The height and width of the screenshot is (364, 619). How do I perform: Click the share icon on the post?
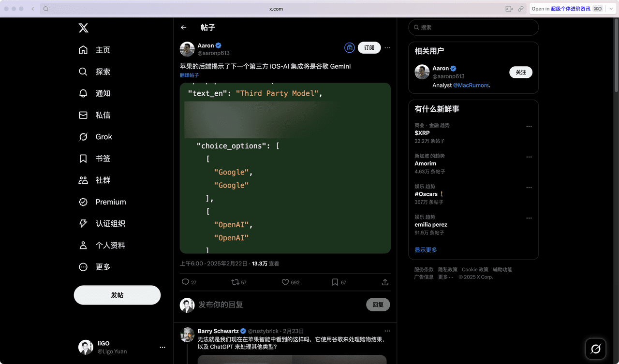385,282
